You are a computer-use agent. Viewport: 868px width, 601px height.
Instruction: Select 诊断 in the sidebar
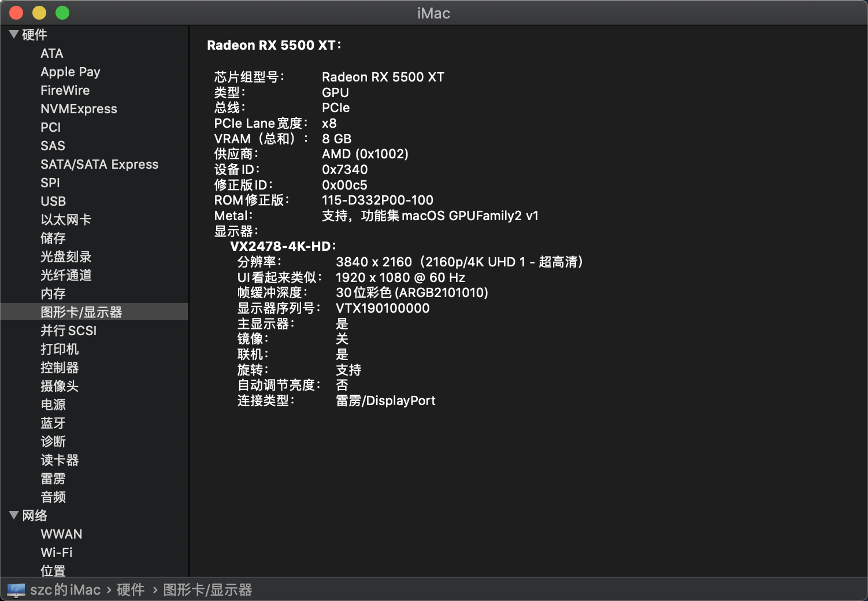(x=53, y=442)
